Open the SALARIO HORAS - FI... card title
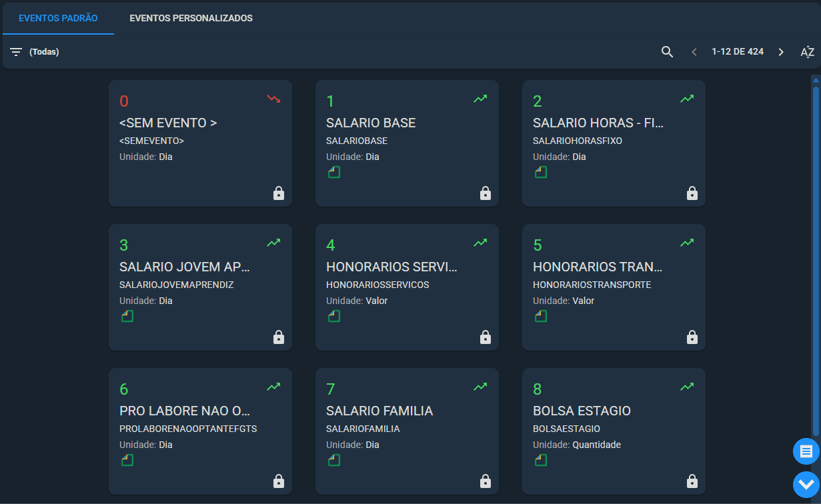The width and height of the screenshot is (821, 504). [598, 123]
